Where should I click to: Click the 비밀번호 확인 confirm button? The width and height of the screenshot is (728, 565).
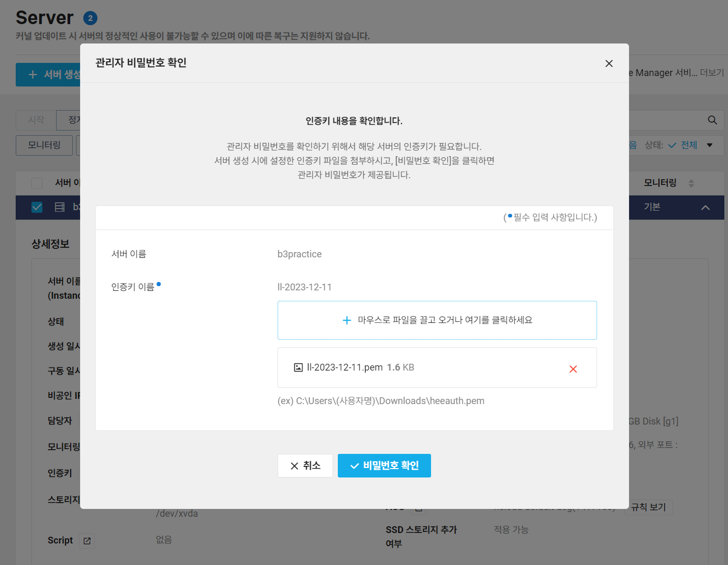tap(384, 465)
